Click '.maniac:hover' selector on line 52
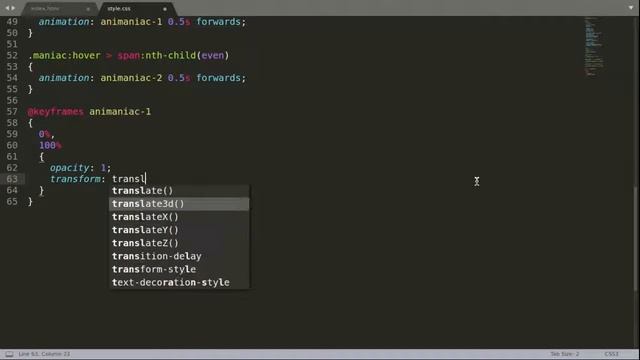This screenshot has height=360, width=640. pos(64,56)
